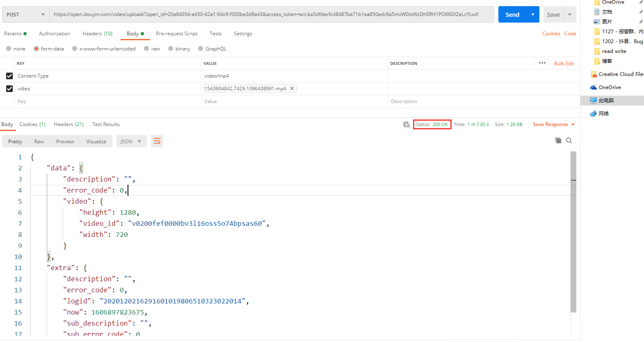Open search in response body
This screenshot has height=342, width=644.
click(x=569, y=140)
